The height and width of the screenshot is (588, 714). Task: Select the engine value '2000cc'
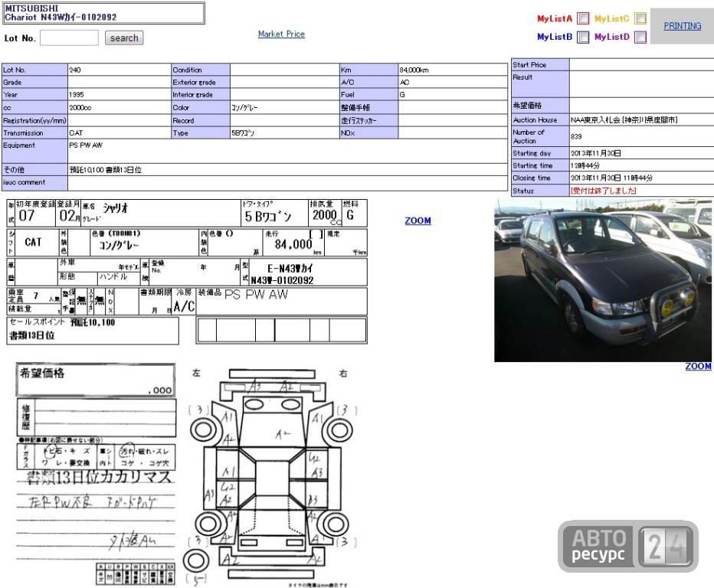pyautogui.click(x=80, y=108)
